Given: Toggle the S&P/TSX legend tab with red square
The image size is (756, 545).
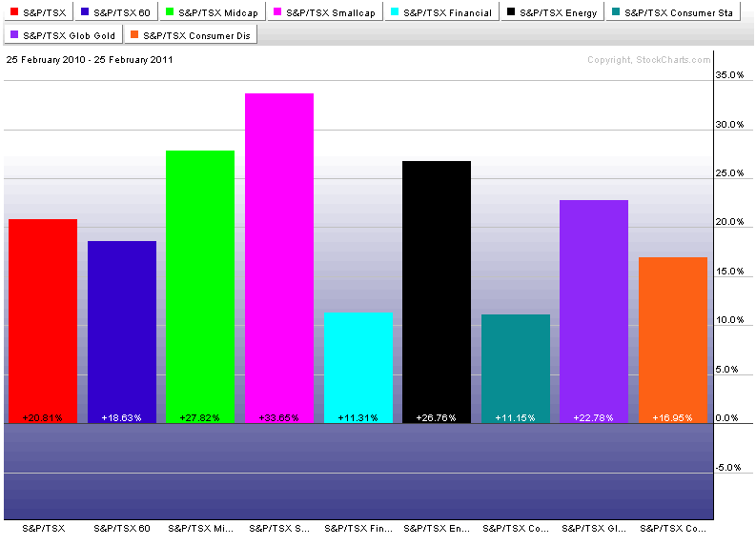Looking at the screenshot, I should pyautogui.click(x=36, y=13).
